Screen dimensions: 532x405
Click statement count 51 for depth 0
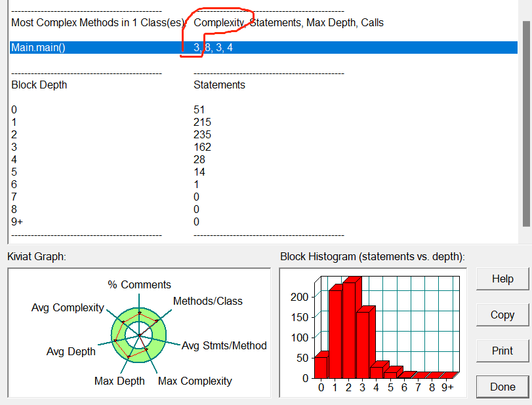[199, 110]
